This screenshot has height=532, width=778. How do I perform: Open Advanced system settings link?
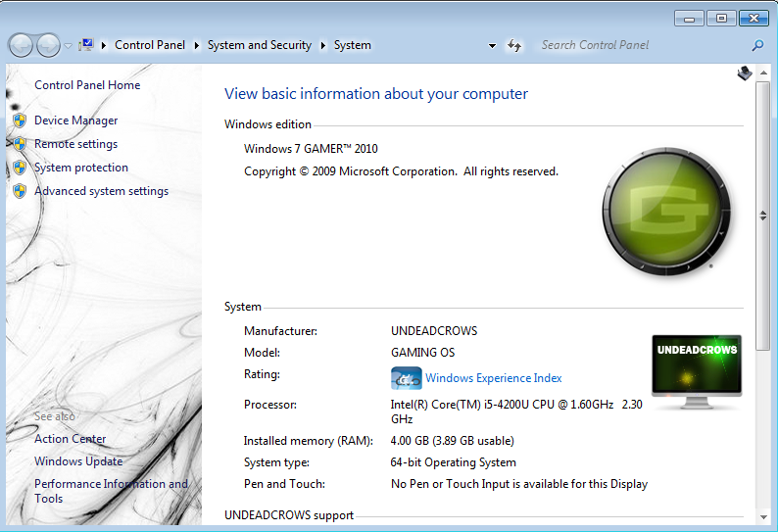coord(101,191)
